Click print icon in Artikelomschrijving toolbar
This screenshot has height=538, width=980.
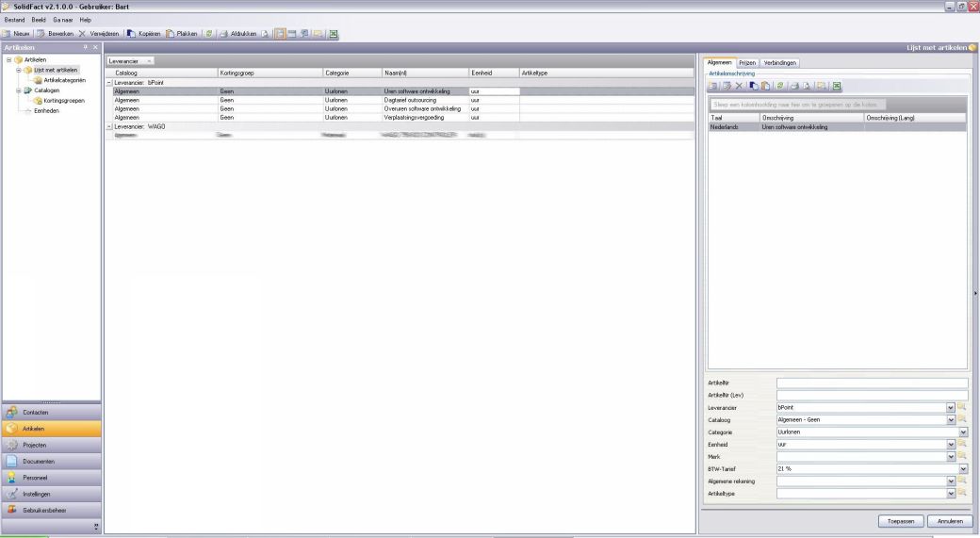click(794, 86)
